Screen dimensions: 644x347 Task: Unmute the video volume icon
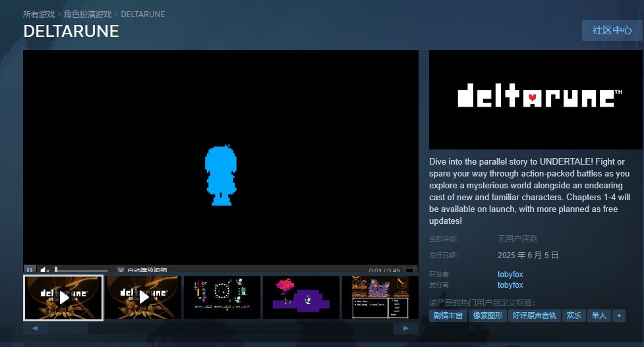(44, 270)
